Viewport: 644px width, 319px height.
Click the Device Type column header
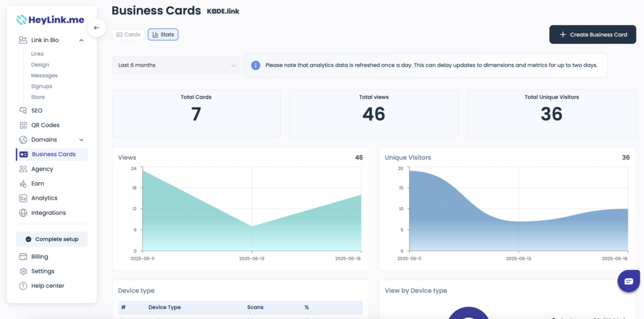[164, 307]
